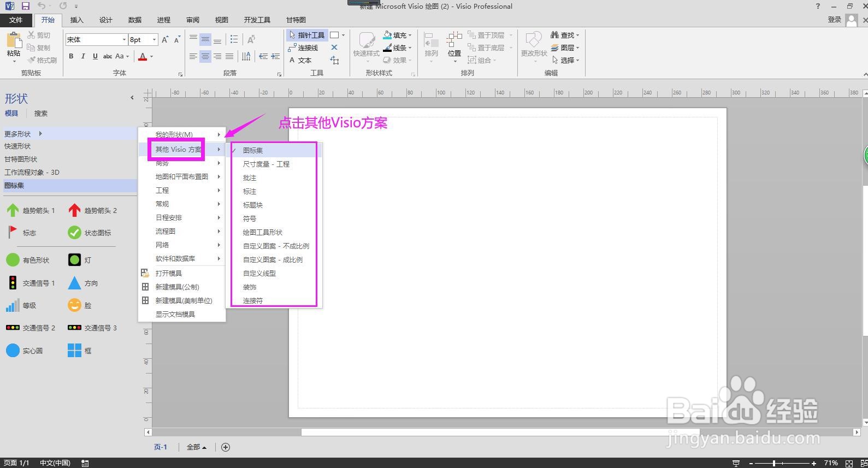The image size is (868, 468).
Task: Select 流程图 in the shapes menu
Action: click(182, 232)
